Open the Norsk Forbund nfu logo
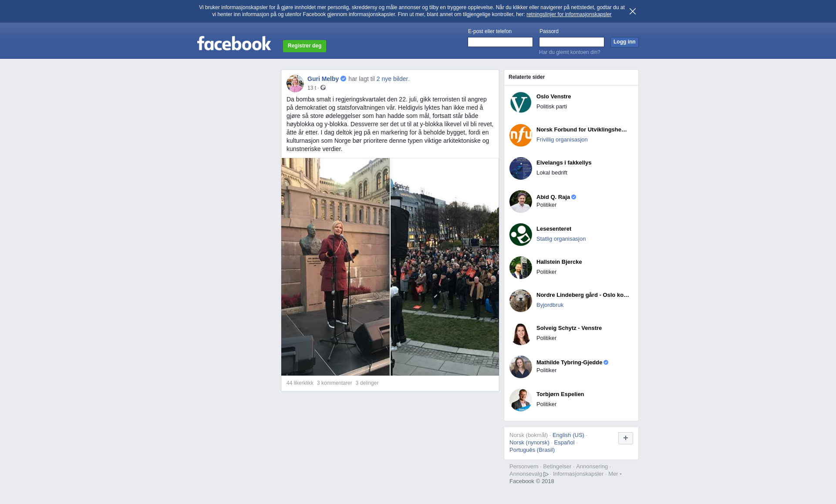 tap(520, 135)
